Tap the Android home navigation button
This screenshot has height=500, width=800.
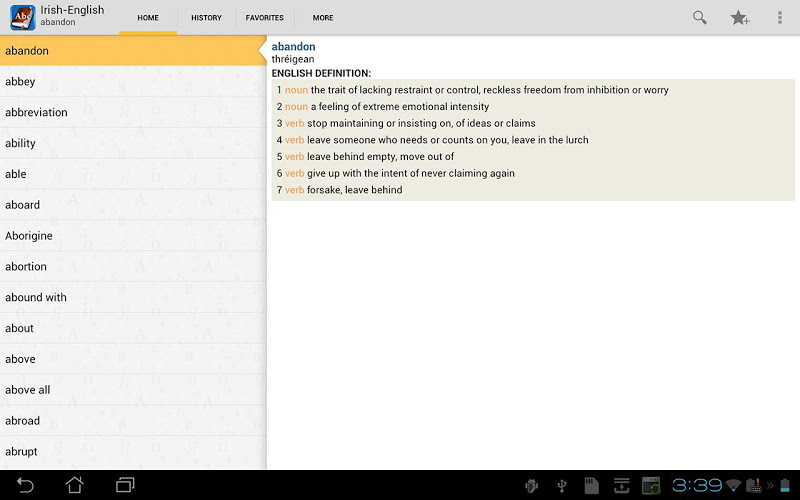point(74,485)
